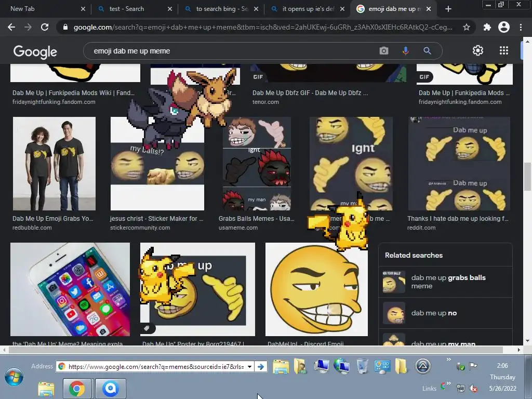Screen dimensions: 532x399
Task: Open a new Chrome tab with plus
Action: (448, 9)
